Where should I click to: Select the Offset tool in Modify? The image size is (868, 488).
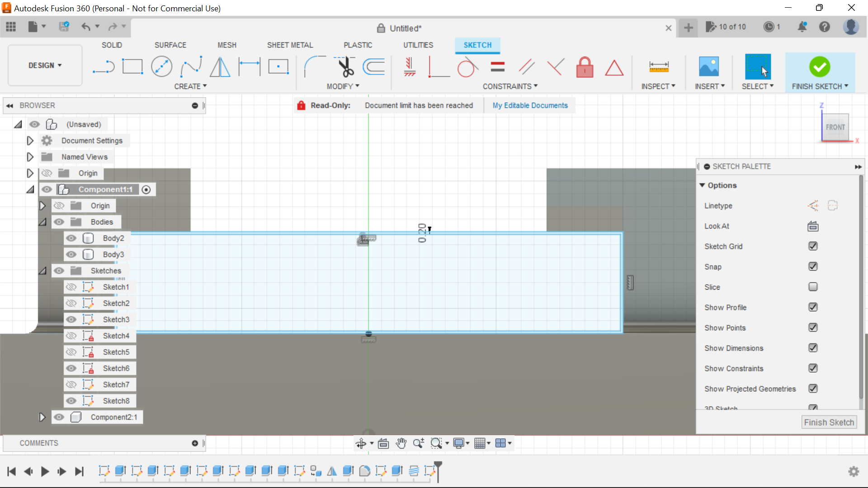click(x=374, y=67)
